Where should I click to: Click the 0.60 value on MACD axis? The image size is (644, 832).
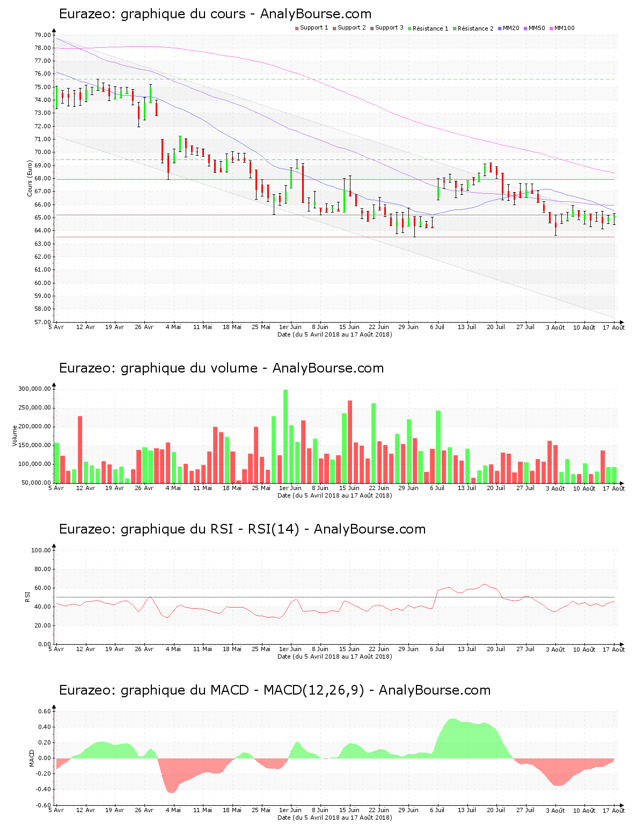pyautogui.click(x=45, y=711)
